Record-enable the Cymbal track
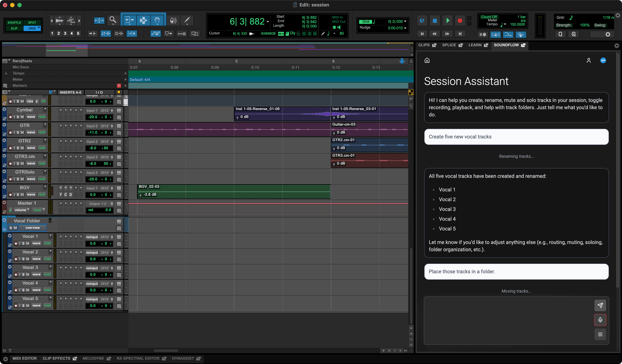Image resolution: width=622 pixels, height=364 pixels. click(x=10, y=117)
